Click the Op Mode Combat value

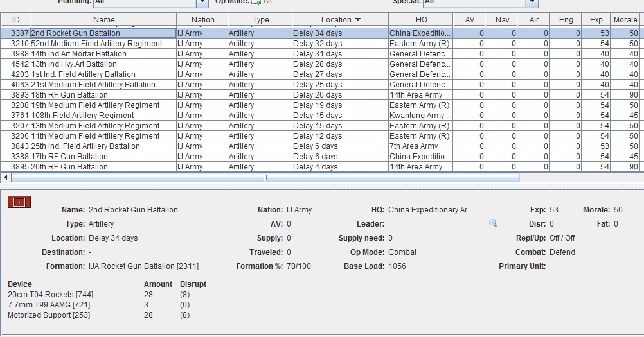pos(402,252)
